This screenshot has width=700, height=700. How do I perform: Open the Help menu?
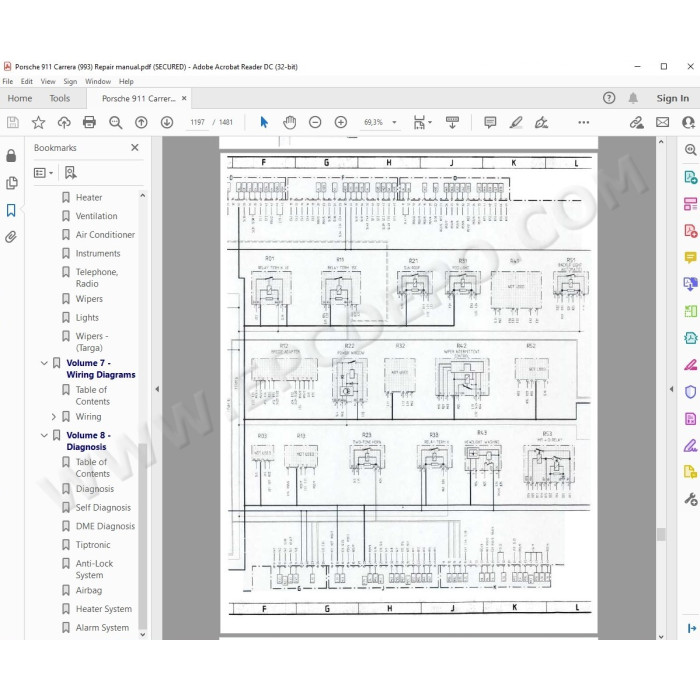pos(126,81)
